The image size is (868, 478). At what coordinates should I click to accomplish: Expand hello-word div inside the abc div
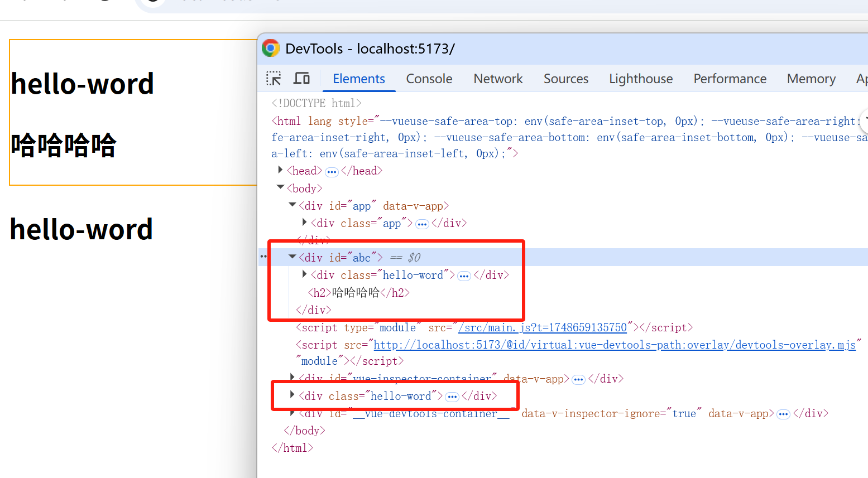(x=304, y=274)
